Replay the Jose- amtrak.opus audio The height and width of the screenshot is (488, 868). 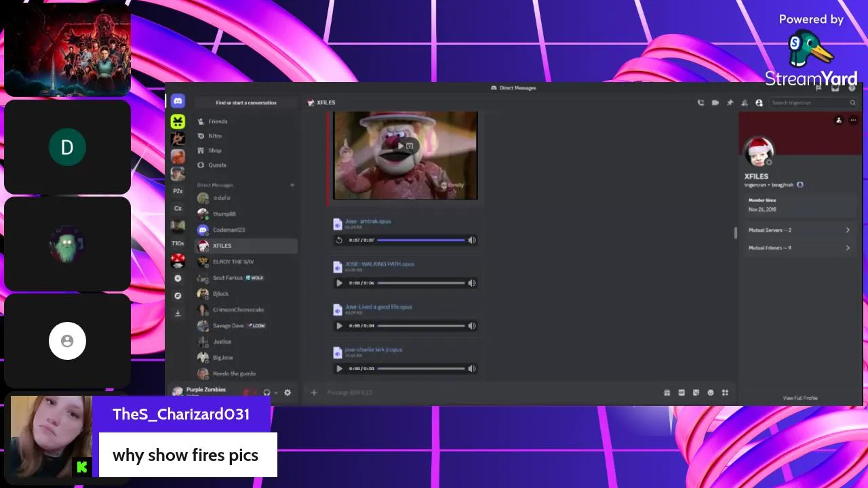339,240
